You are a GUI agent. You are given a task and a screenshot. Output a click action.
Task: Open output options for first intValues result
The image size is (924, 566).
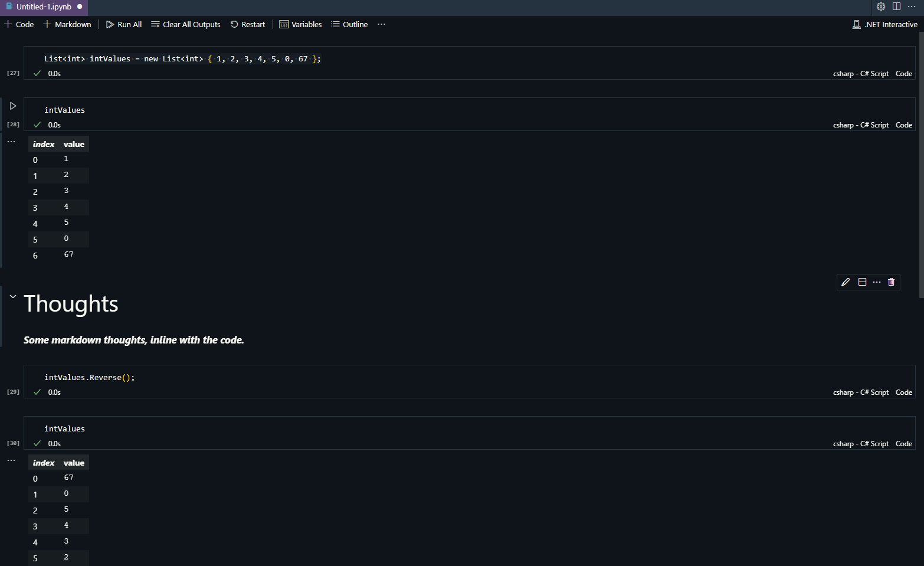[x=11, y=142]
